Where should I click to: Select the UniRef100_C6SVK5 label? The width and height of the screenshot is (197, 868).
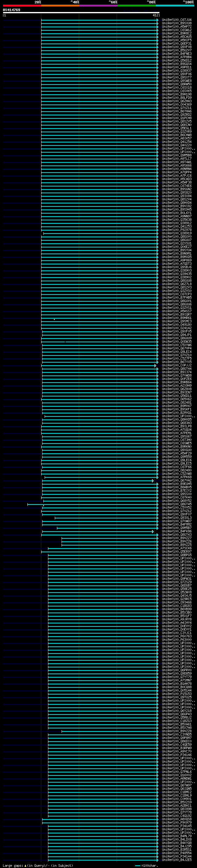(x=176, y=91)
